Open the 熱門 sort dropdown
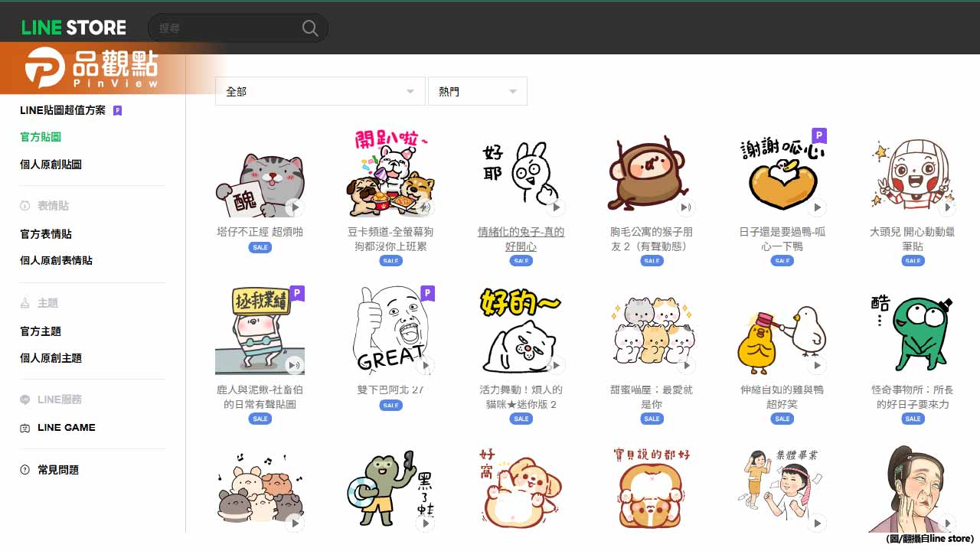This screenshot has width=980, height=551. (x=478, y=91)
